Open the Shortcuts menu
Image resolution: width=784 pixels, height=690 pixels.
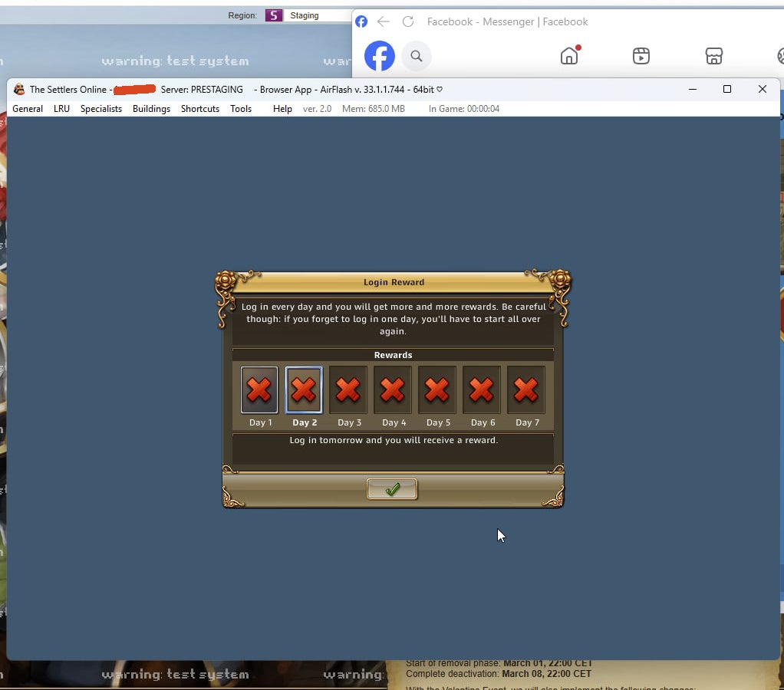click(200, 108)
